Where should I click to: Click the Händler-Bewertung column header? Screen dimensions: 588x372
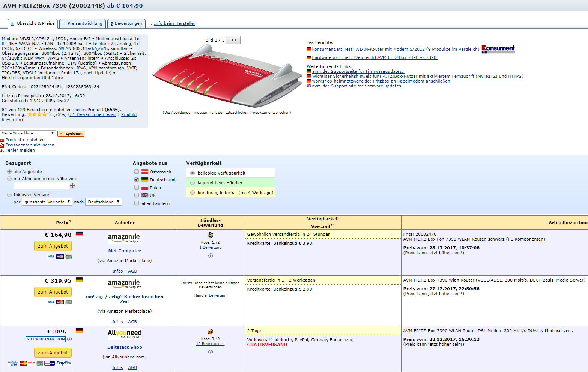click(x=210, y=223)
